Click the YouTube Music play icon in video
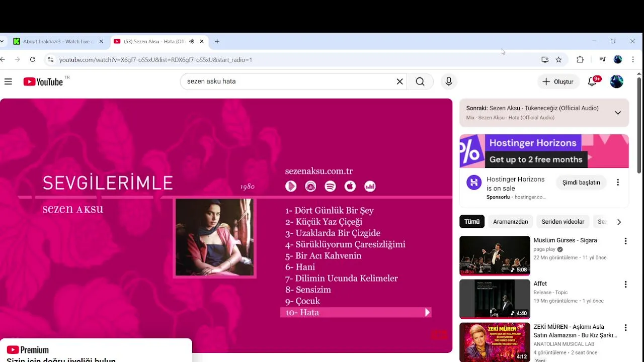The image size is (644, 362). pyautogui.click(x=291, y=187)
